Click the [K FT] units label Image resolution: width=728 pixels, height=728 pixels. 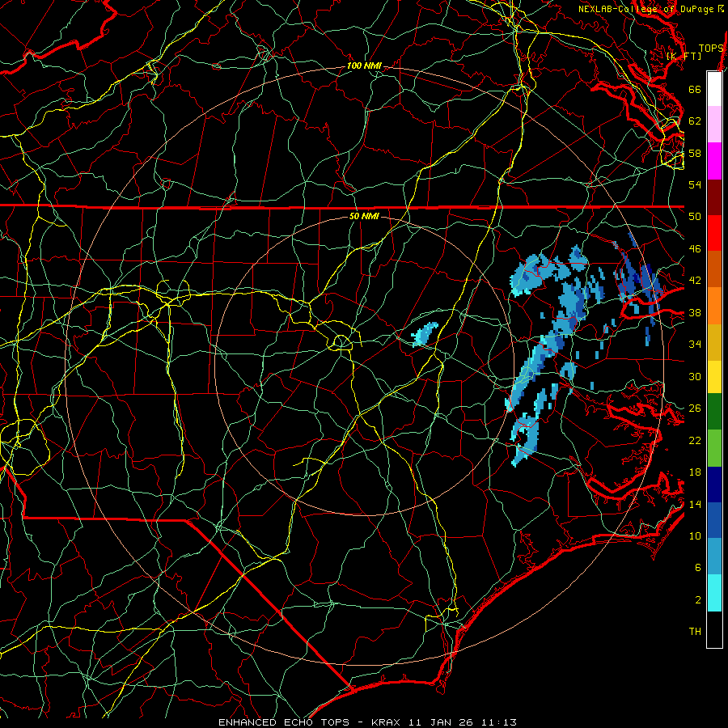[684, 56]
